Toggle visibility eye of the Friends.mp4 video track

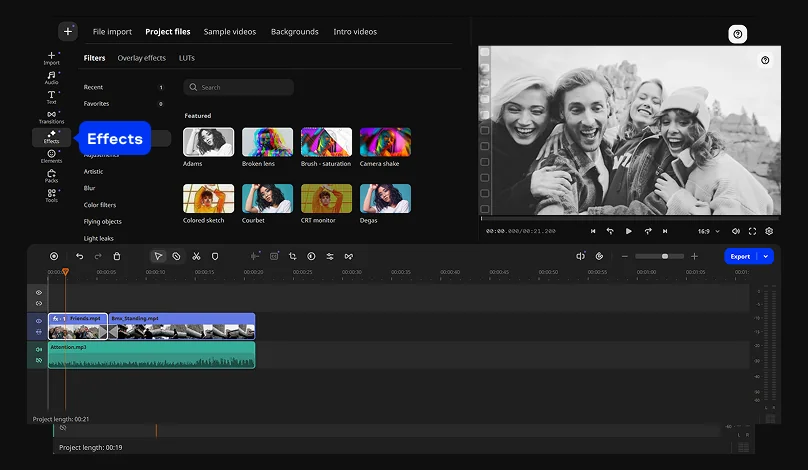point(39,321)
